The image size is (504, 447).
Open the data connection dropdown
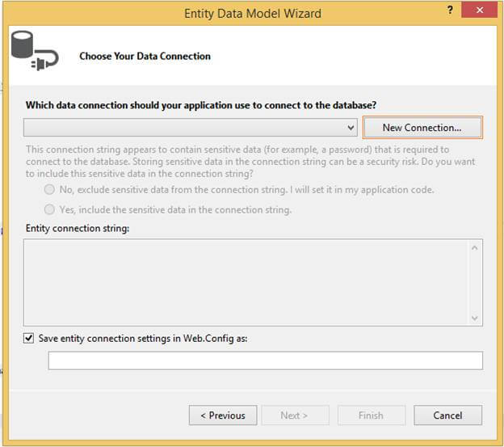click(351, 128)
